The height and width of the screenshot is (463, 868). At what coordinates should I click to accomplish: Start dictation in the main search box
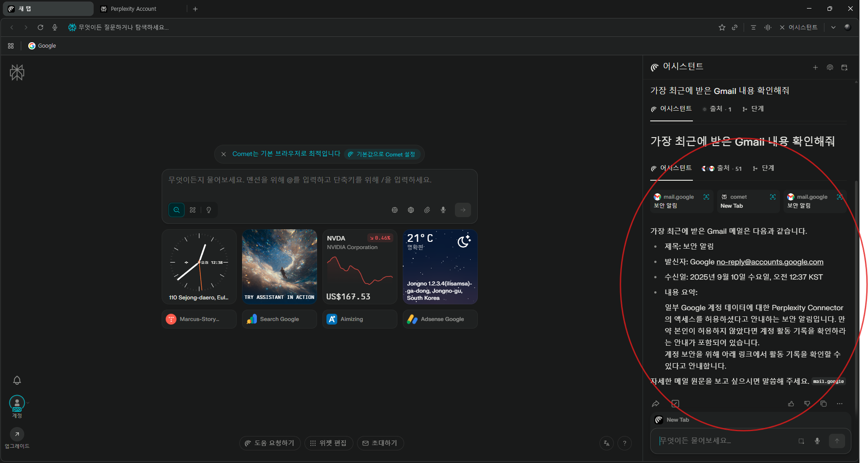443,210
